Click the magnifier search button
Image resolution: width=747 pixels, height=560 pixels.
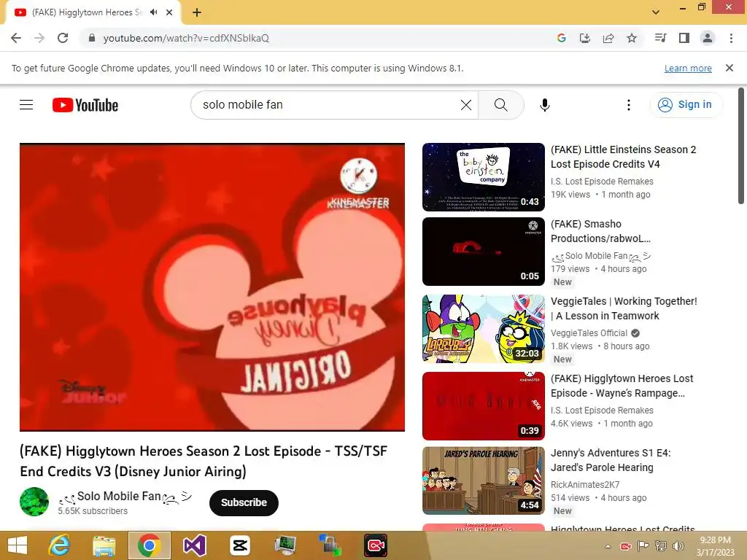[x=500, y=105]
